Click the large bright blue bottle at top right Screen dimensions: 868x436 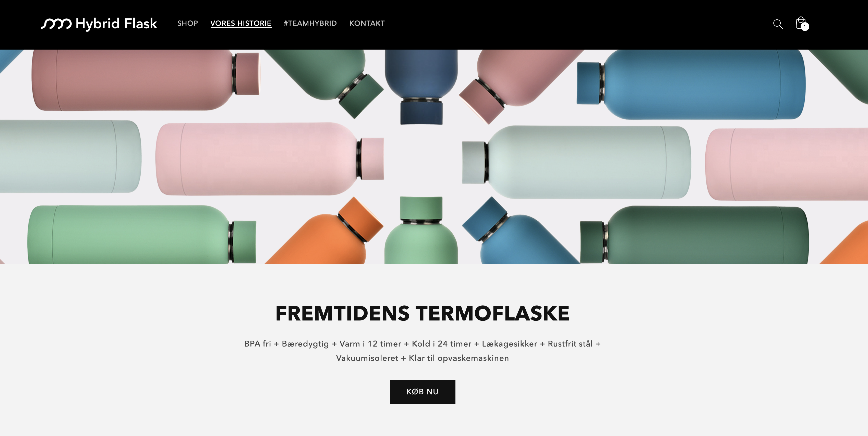point(691,84)
